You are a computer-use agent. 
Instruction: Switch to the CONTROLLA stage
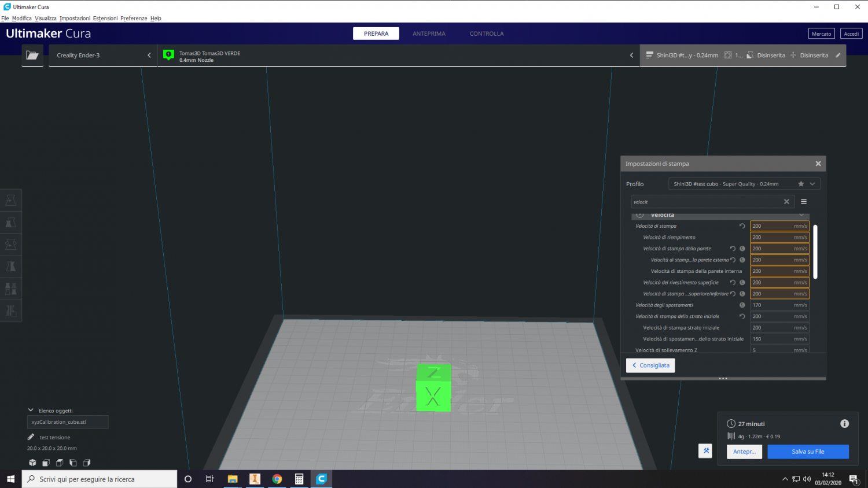(487, 34)
